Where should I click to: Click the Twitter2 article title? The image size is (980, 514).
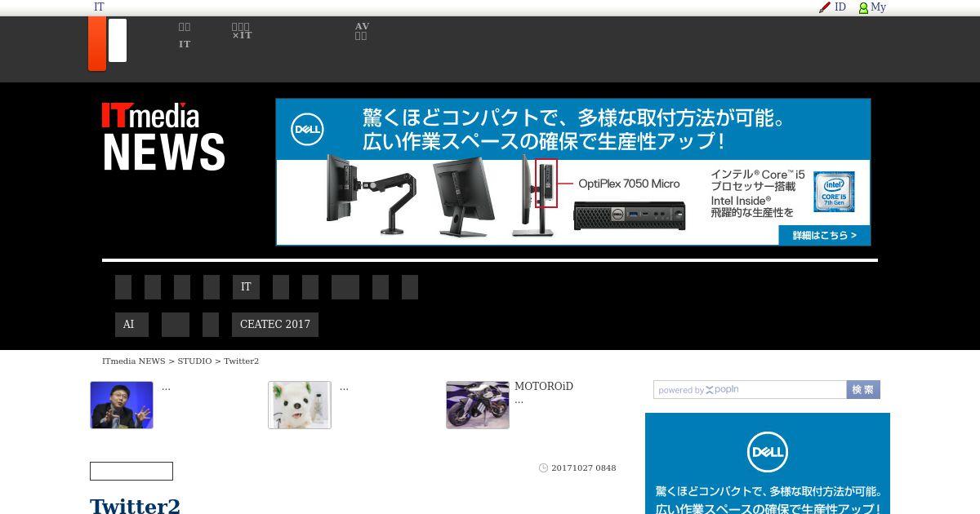point(135,506)
